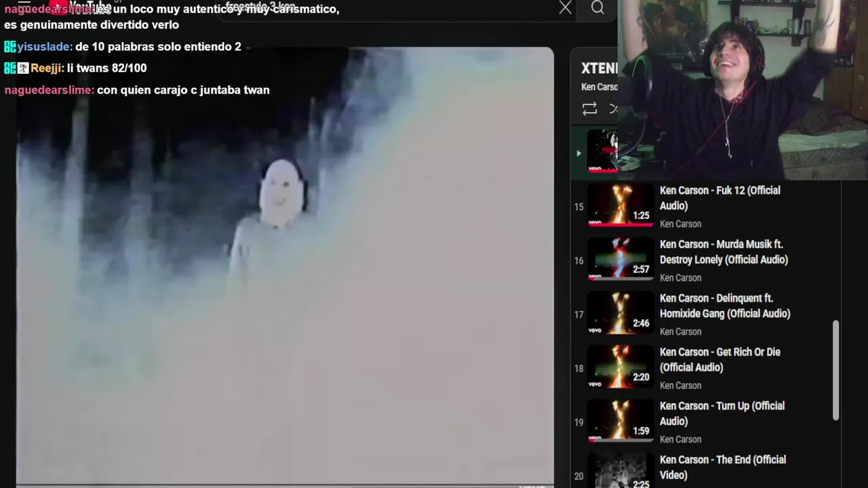Toggle the playlist loop button
Viewport: 868px width, 488px height.
coord(589,108)
